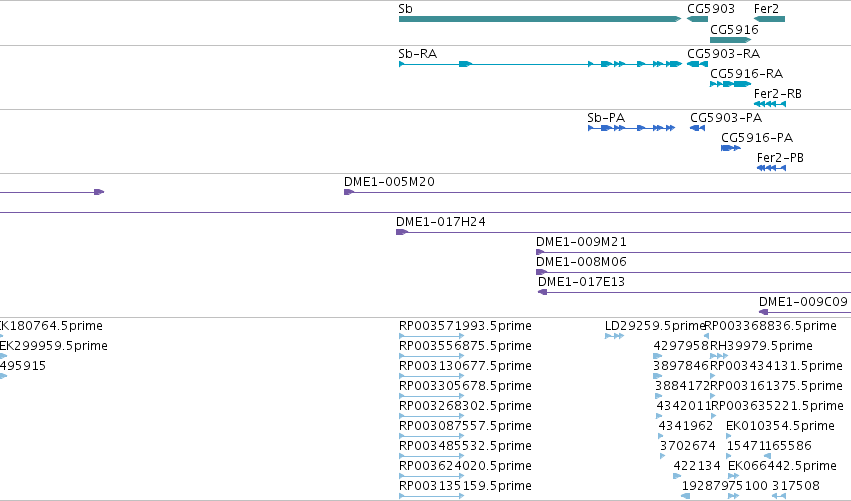Click the DME1-009M21 clone label
This screenshot has height=501, width=851.
coord(581,242)
